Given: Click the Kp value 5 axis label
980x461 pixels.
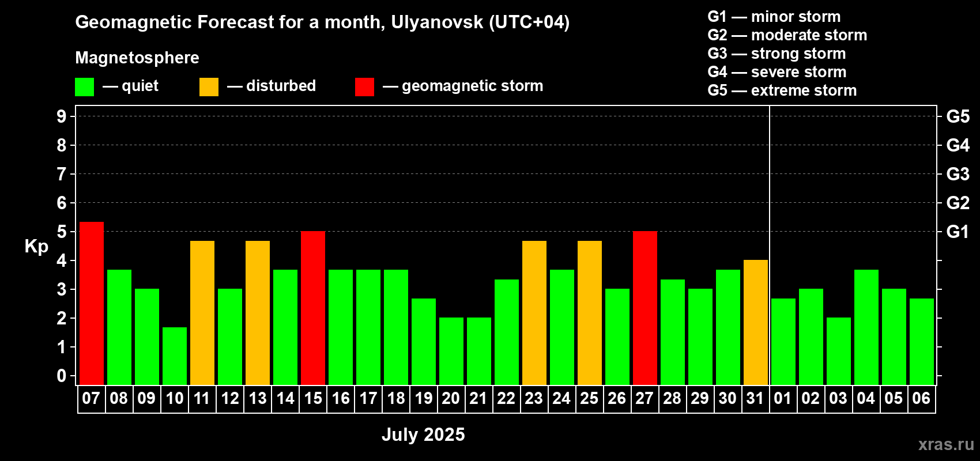Looking at the screenshot, I should click(x=62, y=232).
